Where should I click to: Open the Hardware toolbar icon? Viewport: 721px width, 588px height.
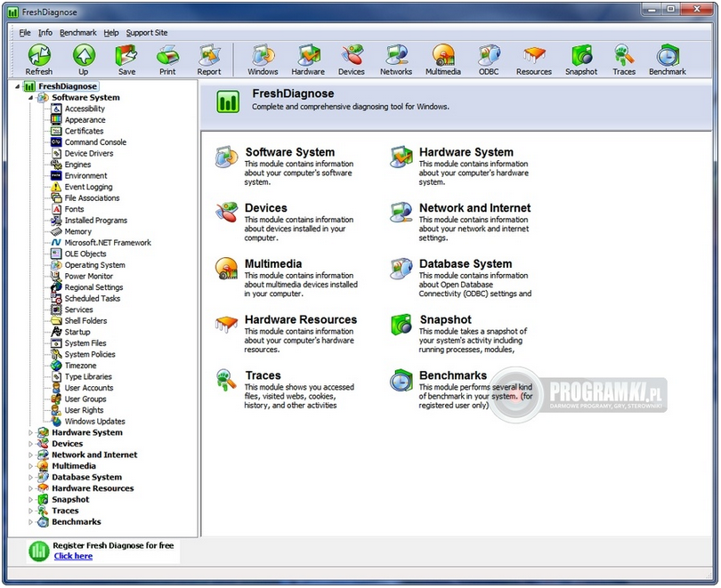308,55
